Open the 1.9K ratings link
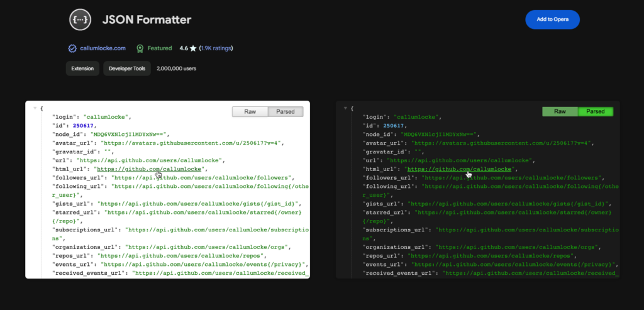The image size is (644, 310). [x=216, y=48]
